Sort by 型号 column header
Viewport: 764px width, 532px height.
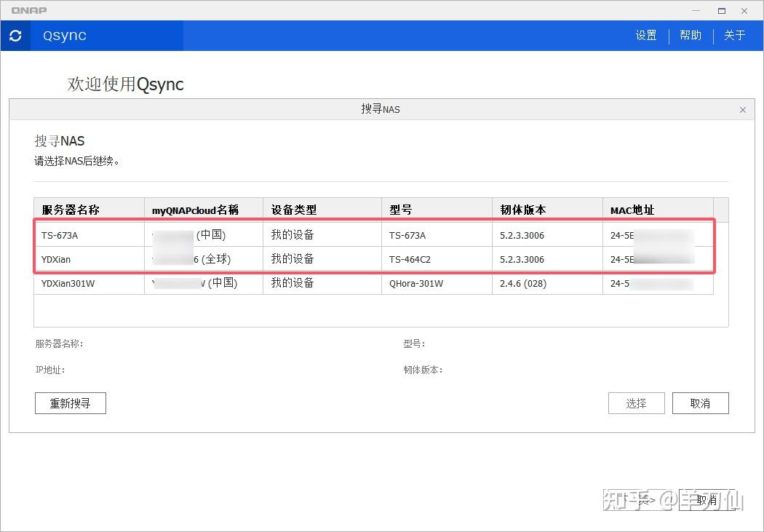400,209
